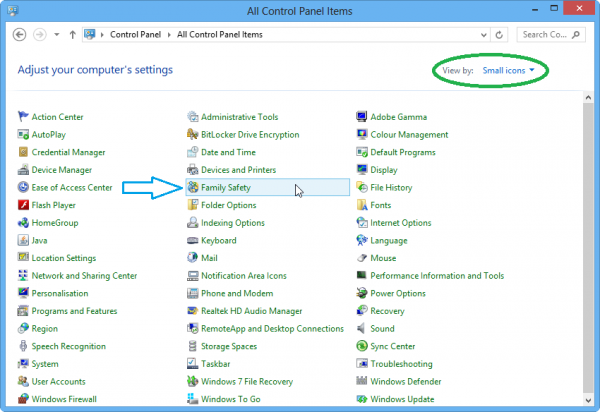Click the BitLocker Drive Encryption icon
Image resolution: width=600 pixels, height=412 pixels.
pos(192,134)
